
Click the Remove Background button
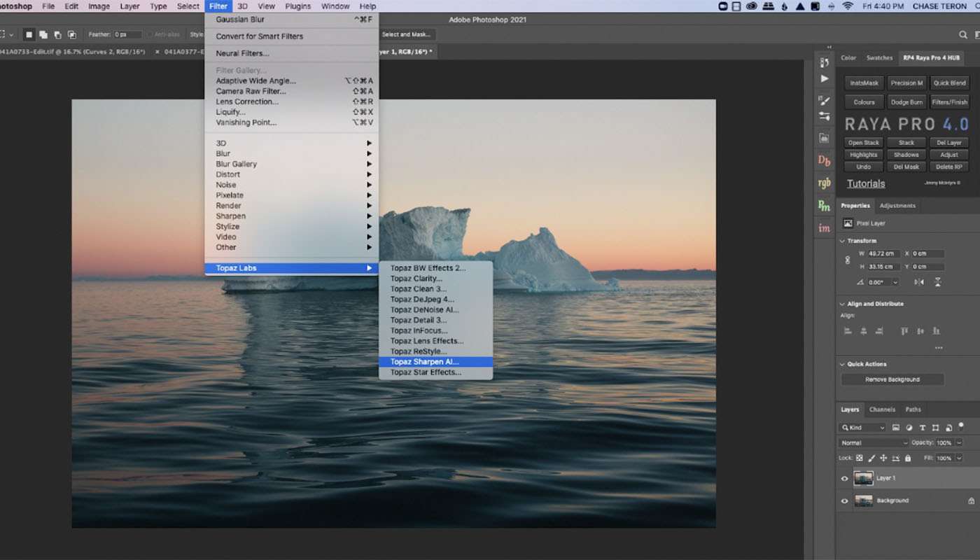[x=892, y=379]
